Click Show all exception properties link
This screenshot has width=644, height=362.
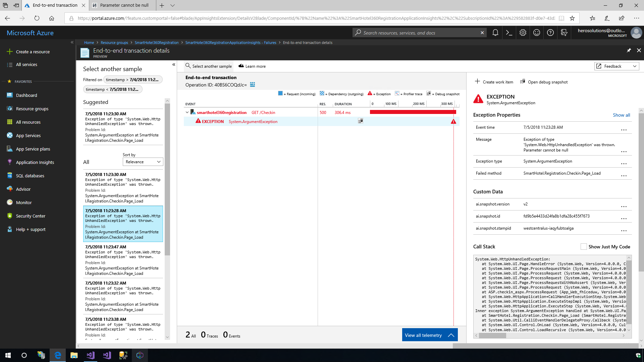point(621,115)
